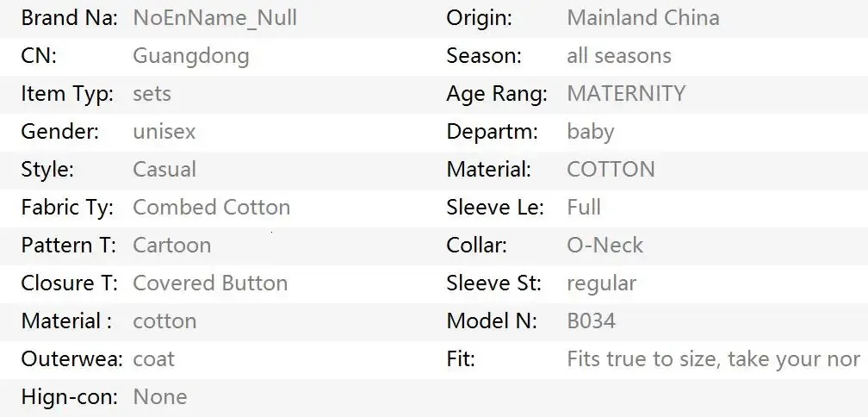Click the MATERNITY age range value
This screenshot has height=417, width=868.
click(626, 94)
